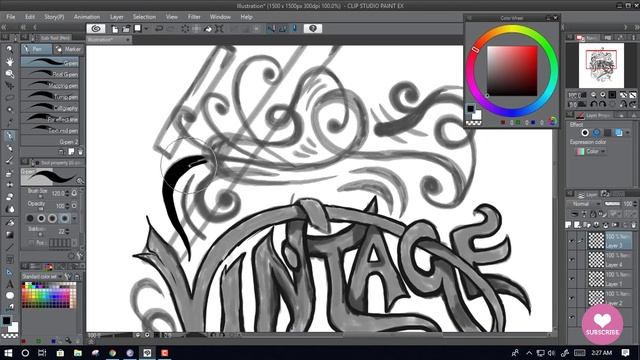Click the Undo arrow in toolbar
The width and height of the screenshot is (640, 360).
[159, 29]
